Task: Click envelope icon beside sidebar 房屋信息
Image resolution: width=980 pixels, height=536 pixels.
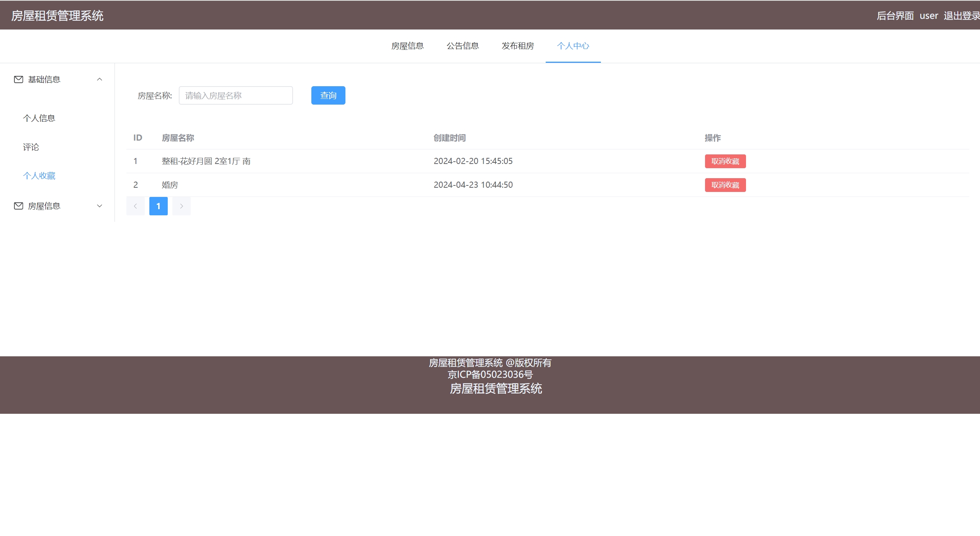Action: point(18,206)
